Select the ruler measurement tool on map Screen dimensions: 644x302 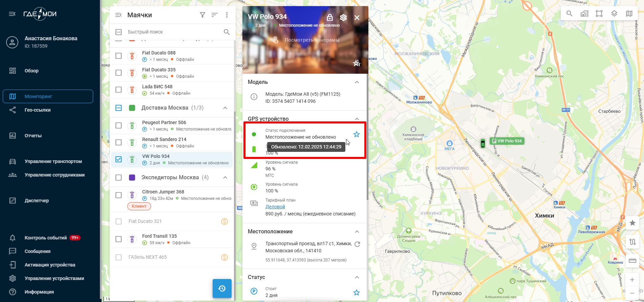632,260
